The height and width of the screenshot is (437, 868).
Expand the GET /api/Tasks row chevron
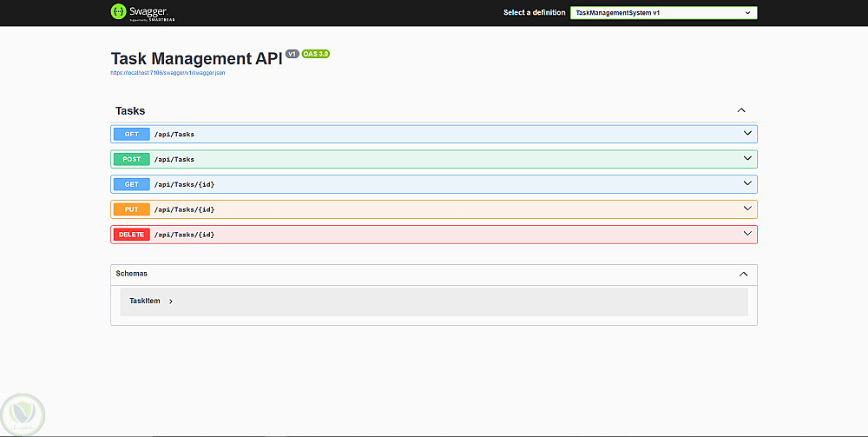(747, 134)
